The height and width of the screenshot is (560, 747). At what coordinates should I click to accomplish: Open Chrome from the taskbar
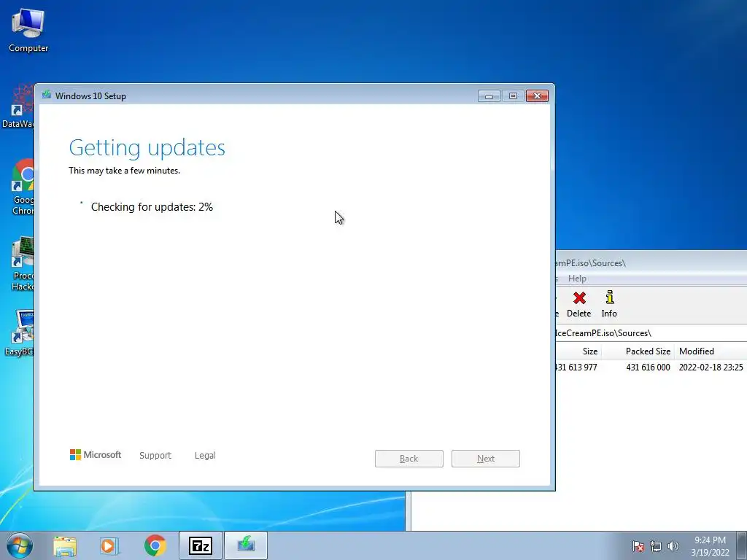point(155,545)
